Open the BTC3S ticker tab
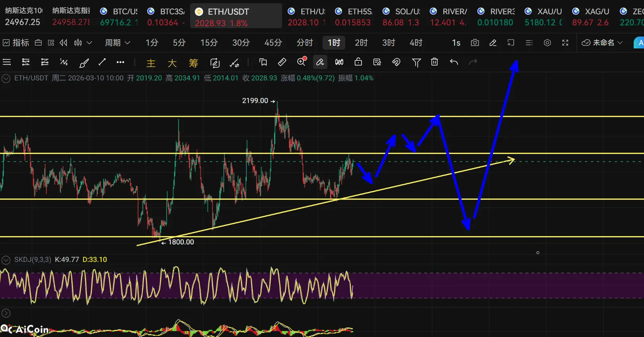This screenshot has height=337, width=644. coord(166,17)
